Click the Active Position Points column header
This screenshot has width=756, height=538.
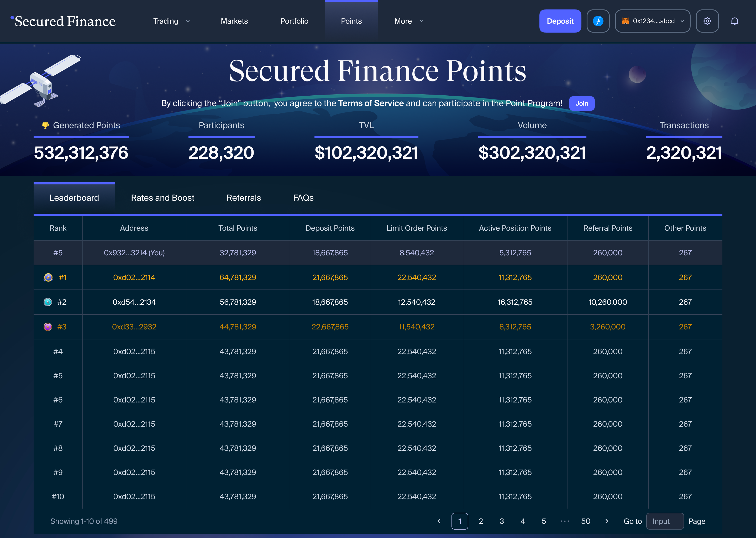click(x=515, y=228)
